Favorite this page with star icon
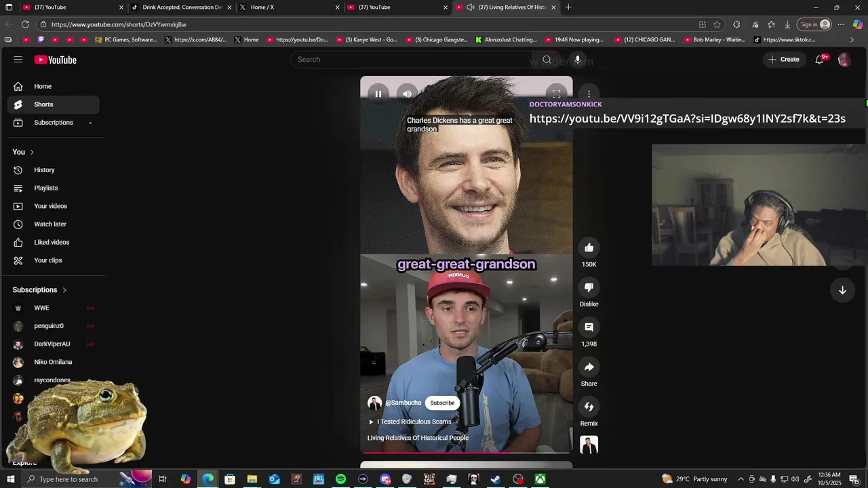The height and width of the screenshot is (488, 868). point(717,24)
